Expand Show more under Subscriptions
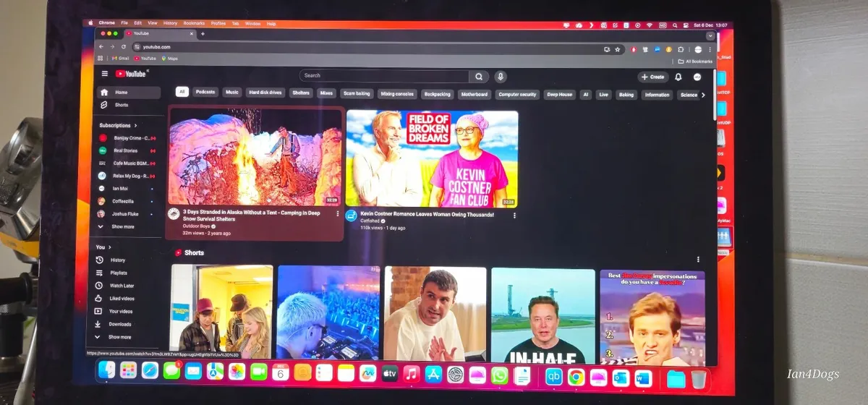Viewport: 868px width, 405px height. (x=121, y=226)
